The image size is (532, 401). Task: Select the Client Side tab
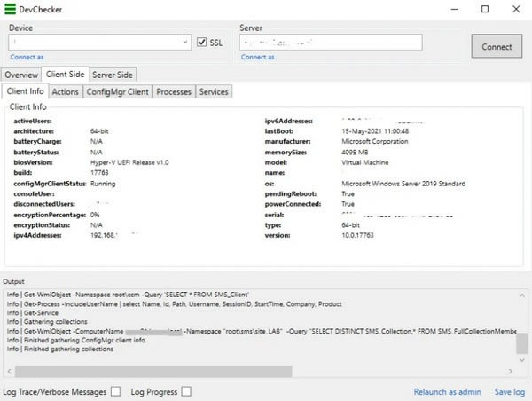(65, 74)
